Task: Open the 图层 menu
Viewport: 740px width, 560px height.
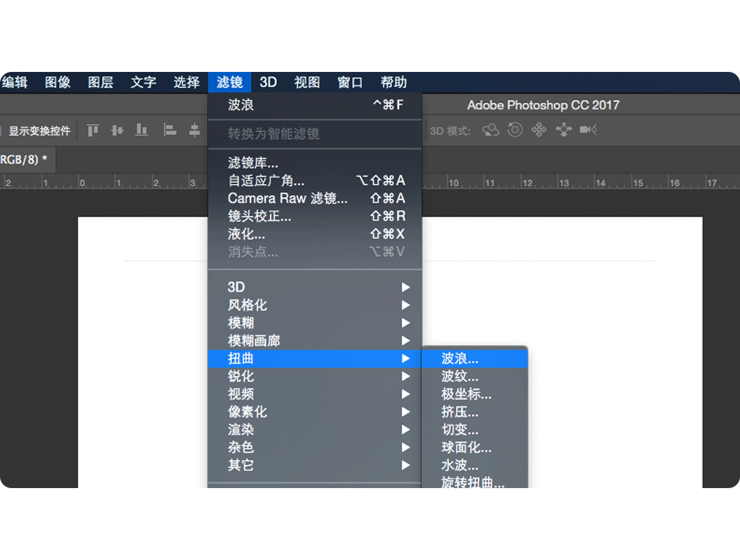Action: click(x=100, y=83)
